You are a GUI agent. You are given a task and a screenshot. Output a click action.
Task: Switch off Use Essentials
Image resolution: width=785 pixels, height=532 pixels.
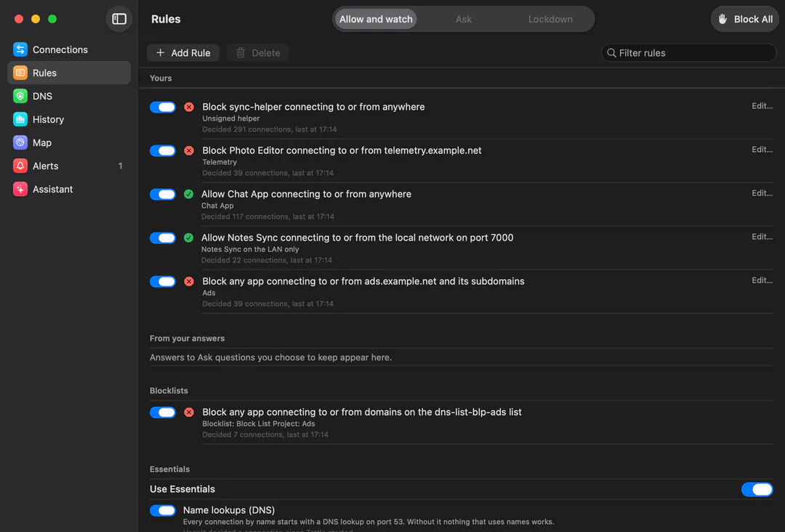tap(757, 489)
